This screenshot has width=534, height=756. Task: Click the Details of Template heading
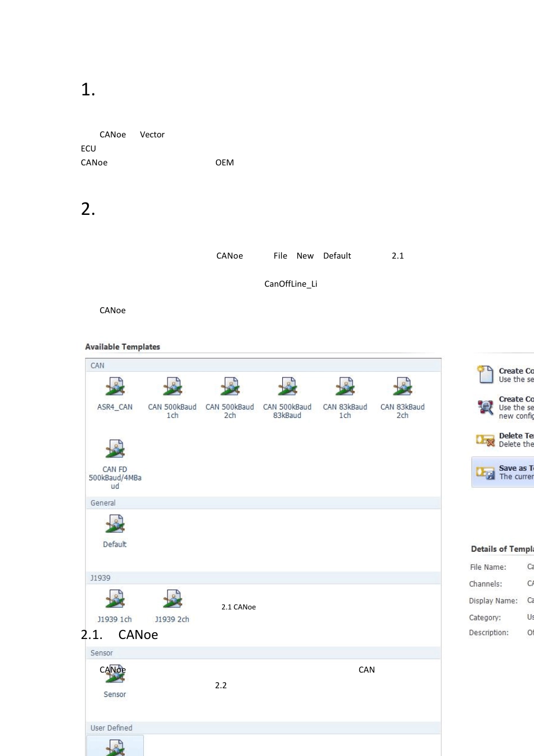(502, 549)
